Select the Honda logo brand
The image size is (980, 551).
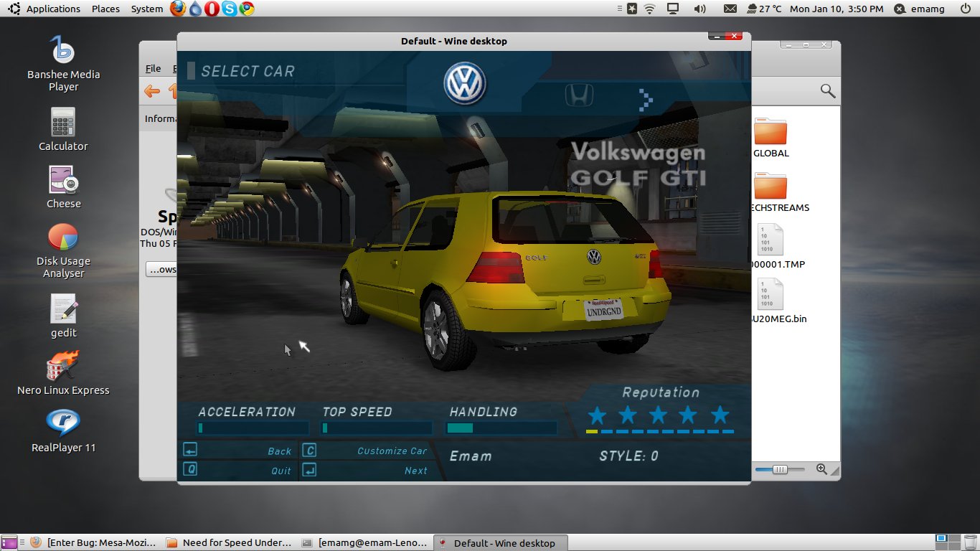tap(579, 95)
